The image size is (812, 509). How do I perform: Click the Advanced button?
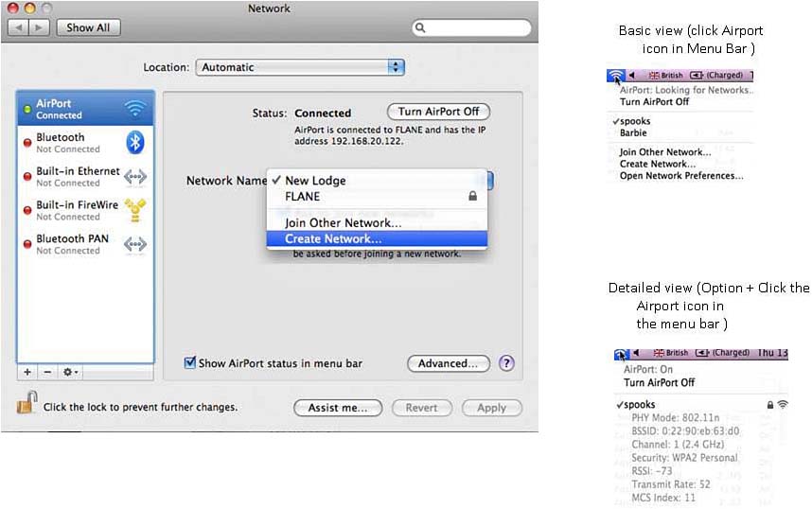(x=449, y=363)
